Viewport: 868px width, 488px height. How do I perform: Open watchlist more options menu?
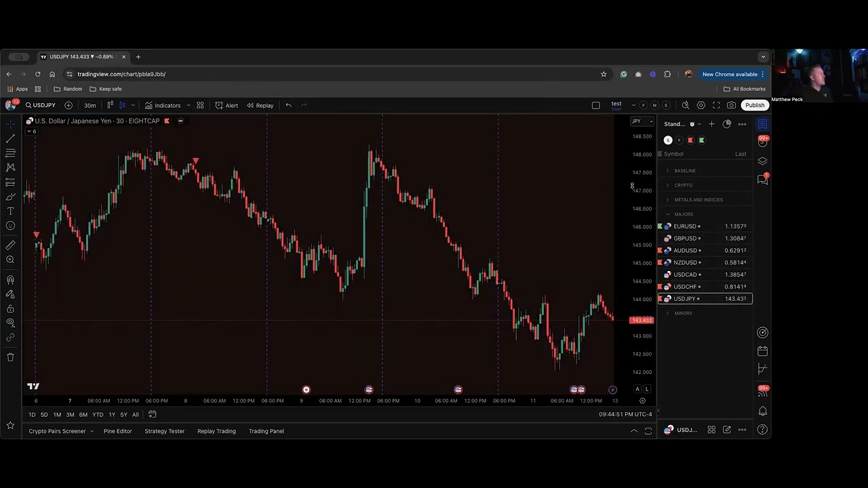coord(742,124)
